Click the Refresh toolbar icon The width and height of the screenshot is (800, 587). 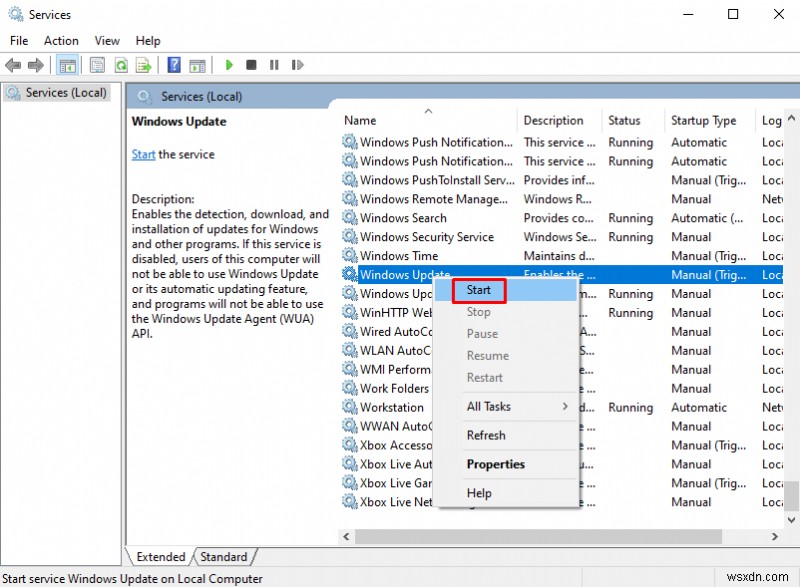(x=121, y=65)
